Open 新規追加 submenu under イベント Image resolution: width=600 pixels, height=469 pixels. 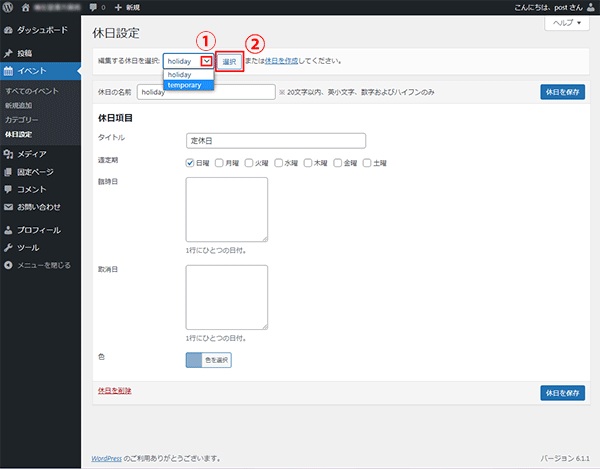point(18,106)
